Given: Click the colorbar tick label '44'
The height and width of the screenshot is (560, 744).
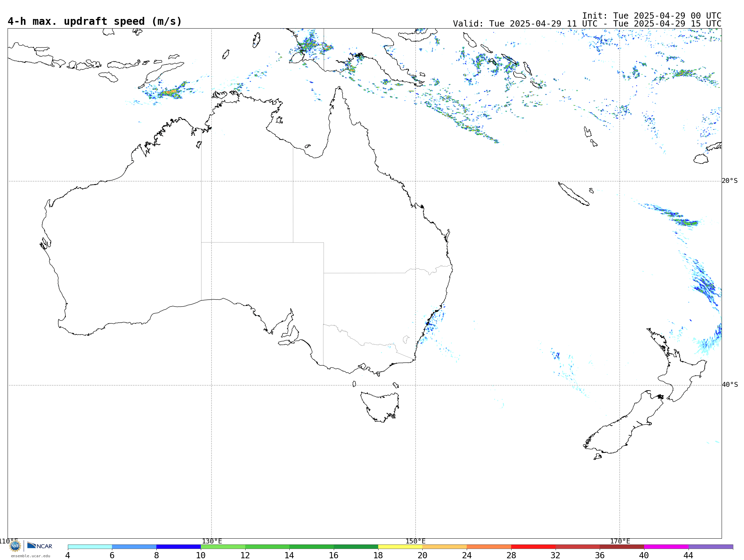Looking at the screenshot, I should pyautogui.click(x=689, y=555).
